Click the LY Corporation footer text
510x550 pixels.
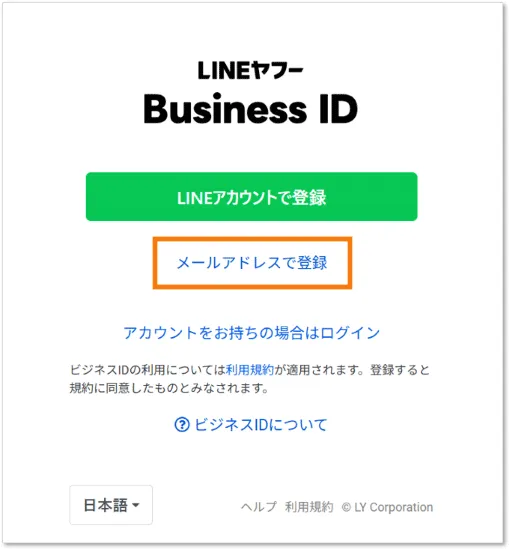(394, 507)
